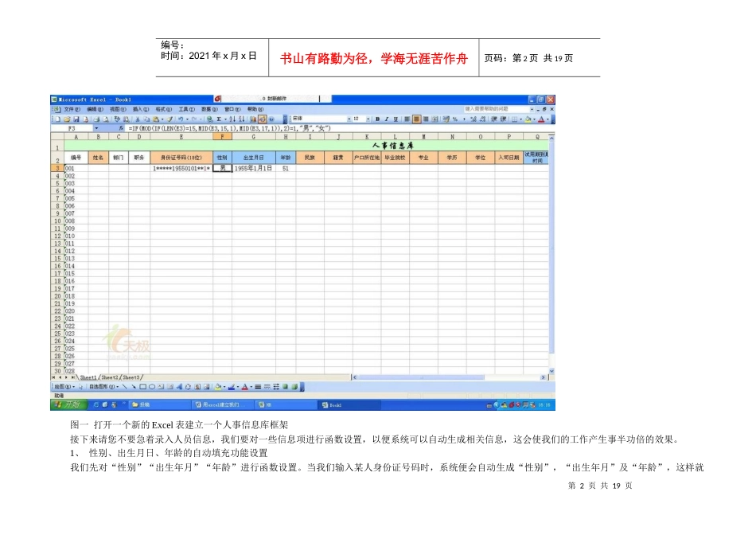Viewport: 756px width, 535px height.
Task: Open the 格式 Format menu
Action: click(x=163, y=109)
